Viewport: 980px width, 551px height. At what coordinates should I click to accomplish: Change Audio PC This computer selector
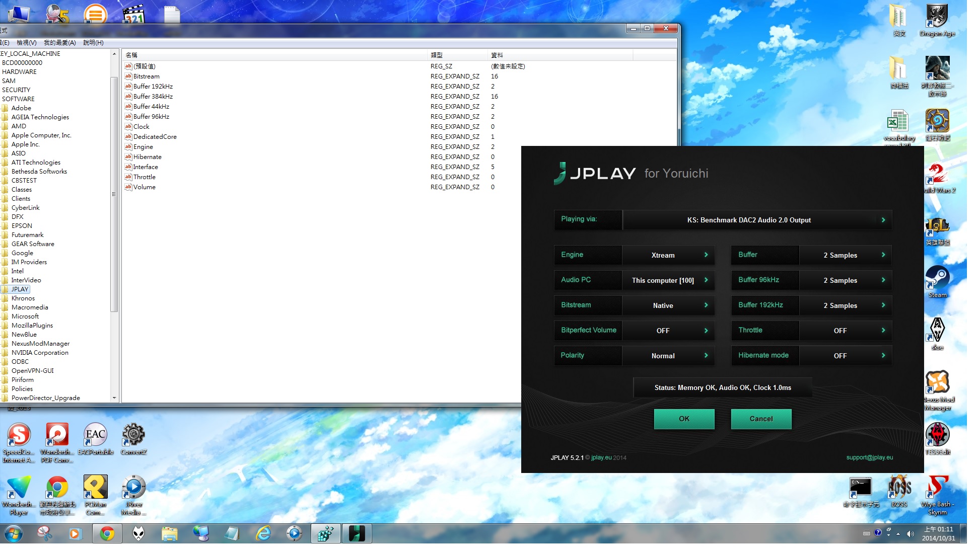[668, 280]
